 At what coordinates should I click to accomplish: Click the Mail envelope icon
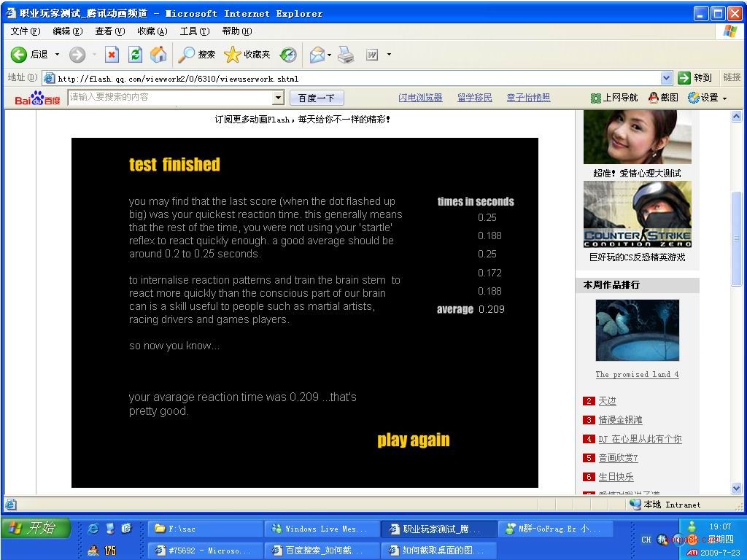coord(317,55)
